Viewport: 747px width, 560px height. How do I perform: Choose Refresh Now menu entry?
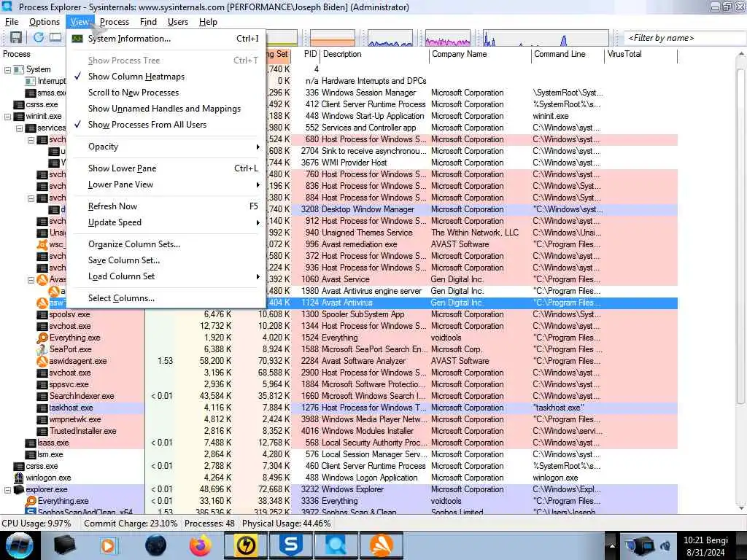[166, 206]
